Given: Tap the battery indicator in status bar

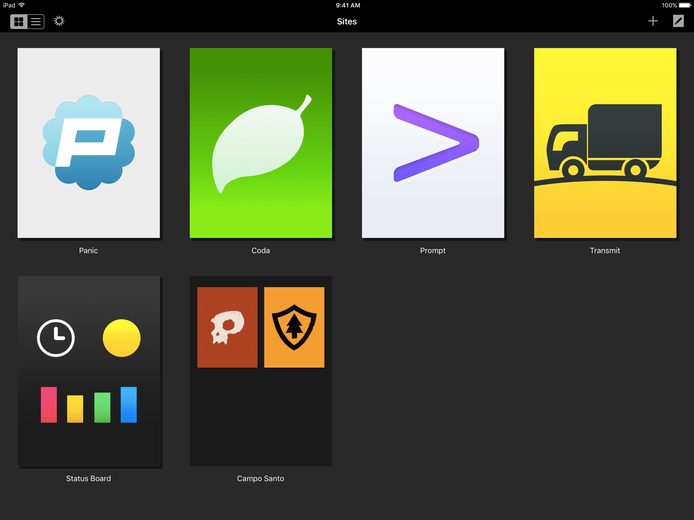Looking at the screenshot, I should coord(684,5).
